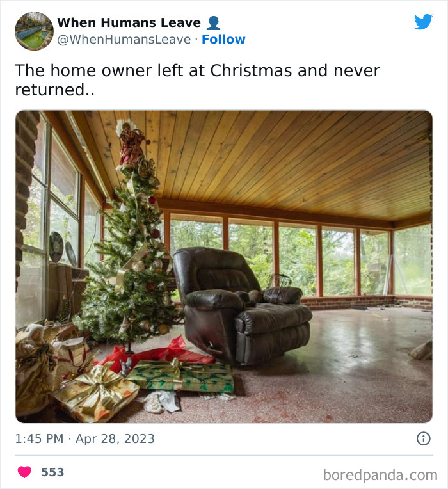Click the 553 likes count
Viewport: 448px width, 489px height.
52,472
